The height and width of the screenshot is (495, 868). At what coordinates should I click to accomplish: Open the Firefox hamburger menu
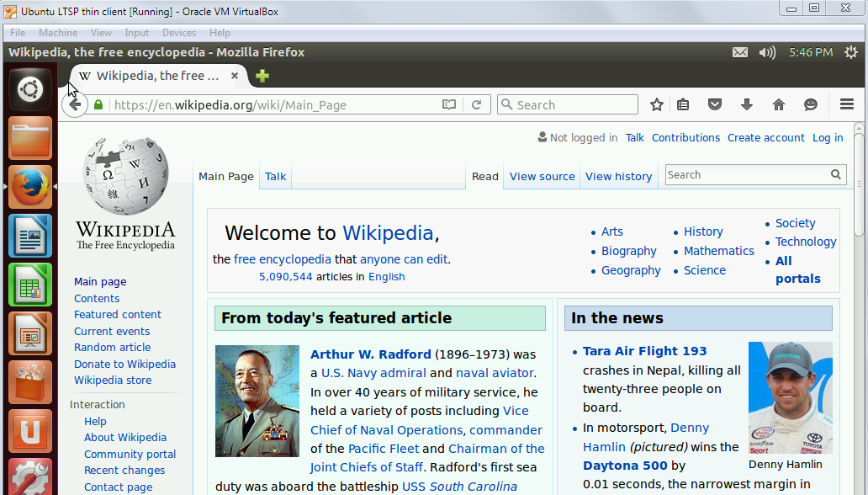(847, 104)
